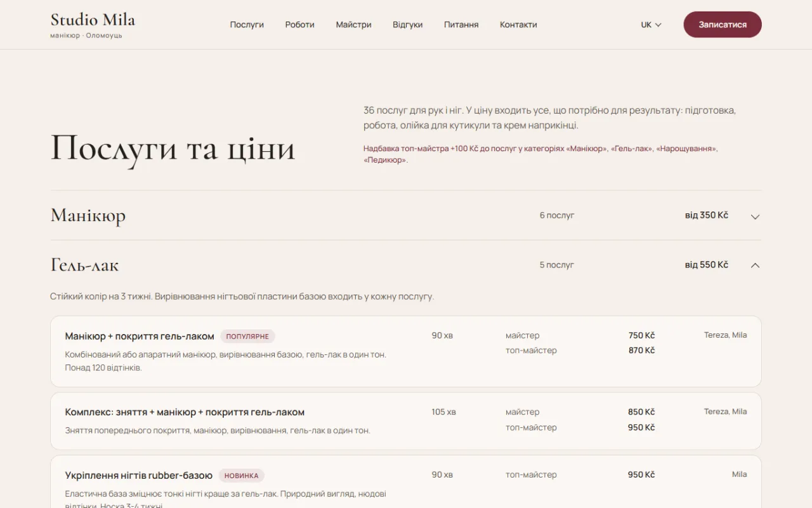Viewport: 812px width, 508px height.
Task: Open the Роботи navigation item
Action: coord(300,25)
